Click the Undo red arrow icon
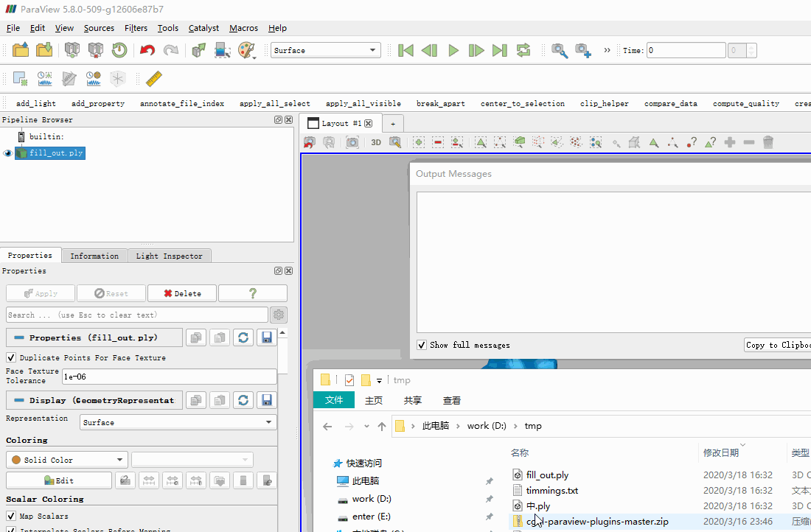 click(147, 50)
